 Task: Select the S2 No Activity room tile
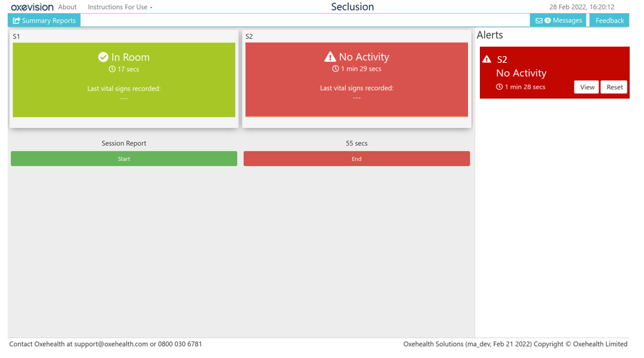[x=356, y=79]
